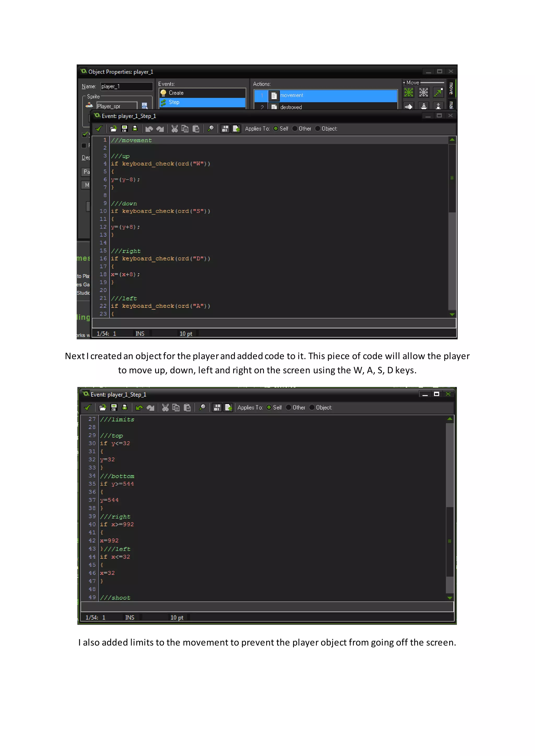Click scroll-down arrow in the ///limits editor
535x756 pixels.
(x=450, y=598)
